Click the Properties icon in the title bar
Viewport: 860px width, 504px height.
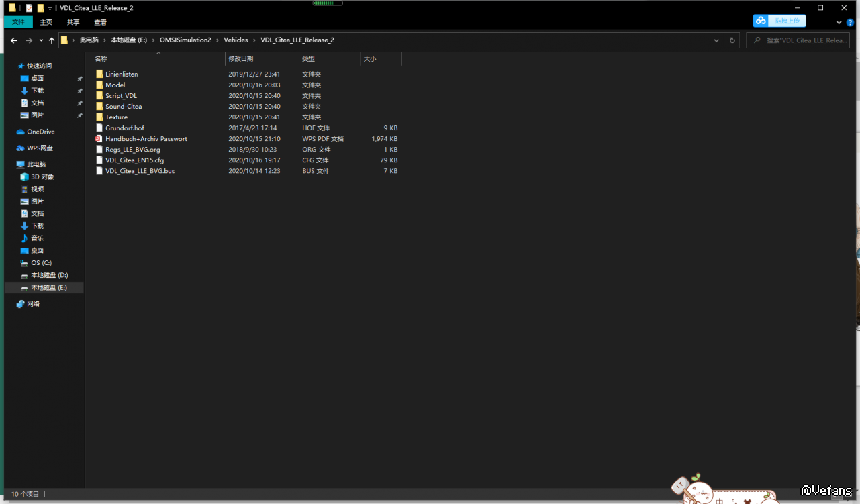pos(30,8)
